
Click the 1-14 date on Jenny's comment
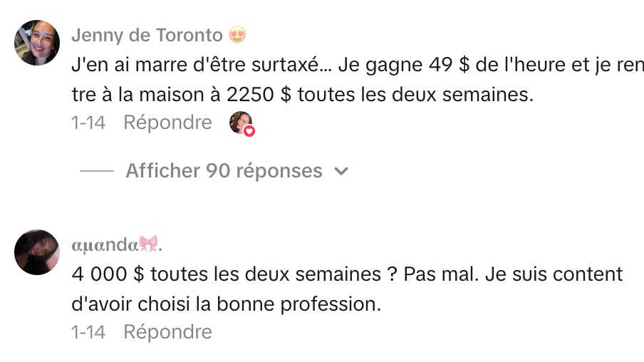click(x=88, y=123)
